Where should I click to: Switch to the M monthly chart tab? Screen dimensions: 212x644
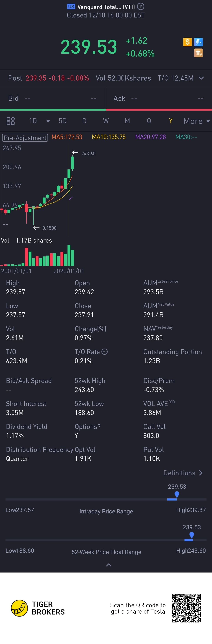127,121
